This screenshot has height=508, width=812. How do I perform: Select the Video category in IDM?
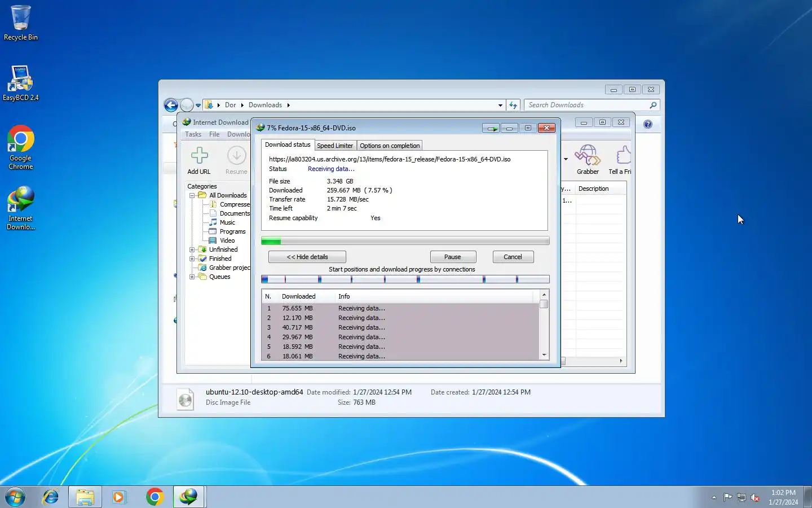227,240
